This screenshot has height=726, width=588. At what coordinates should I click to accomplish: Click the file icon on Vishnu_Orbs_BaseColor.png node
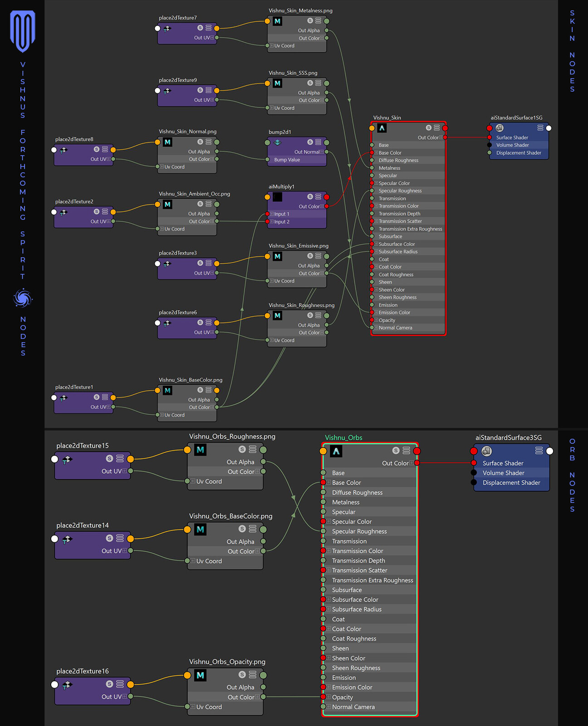tap(200, 529)
